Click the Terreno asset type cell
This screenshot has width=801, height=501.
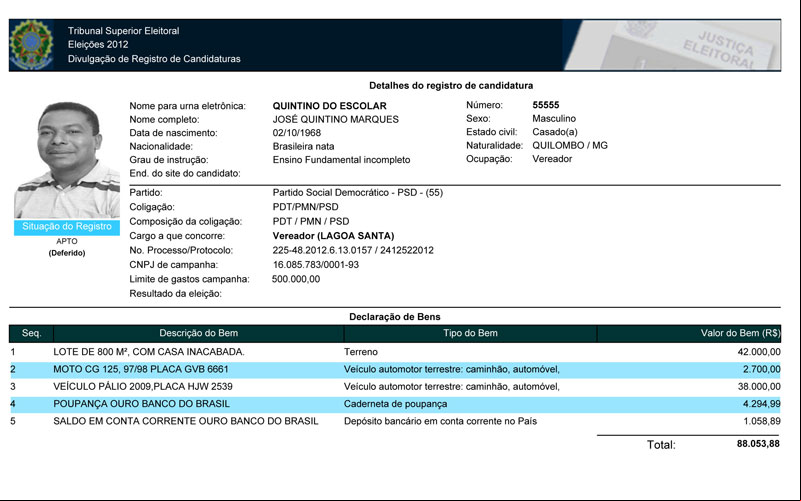(x=361, y=352)
